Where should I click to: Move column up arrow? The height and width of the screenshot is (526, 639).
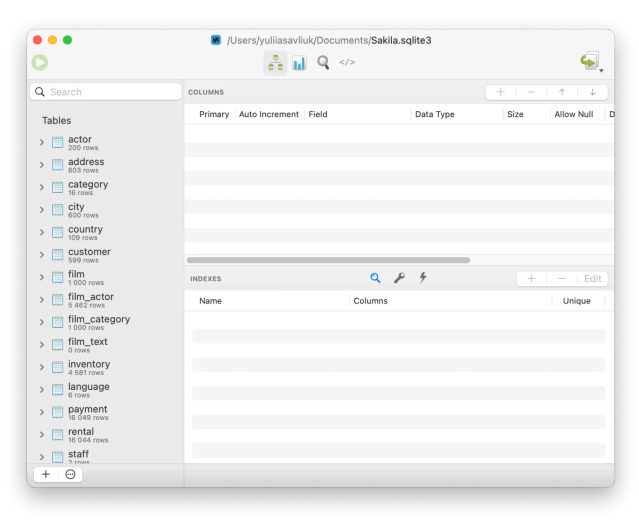[x=562, y=92]
